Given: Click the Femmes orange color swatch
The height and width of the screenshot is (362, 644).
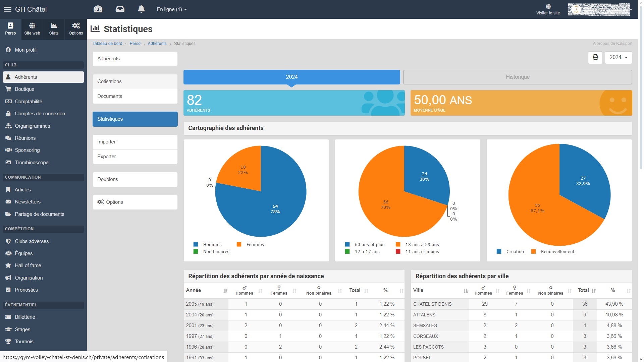Looking at the screenshot, I should click(x=239, y=245).
